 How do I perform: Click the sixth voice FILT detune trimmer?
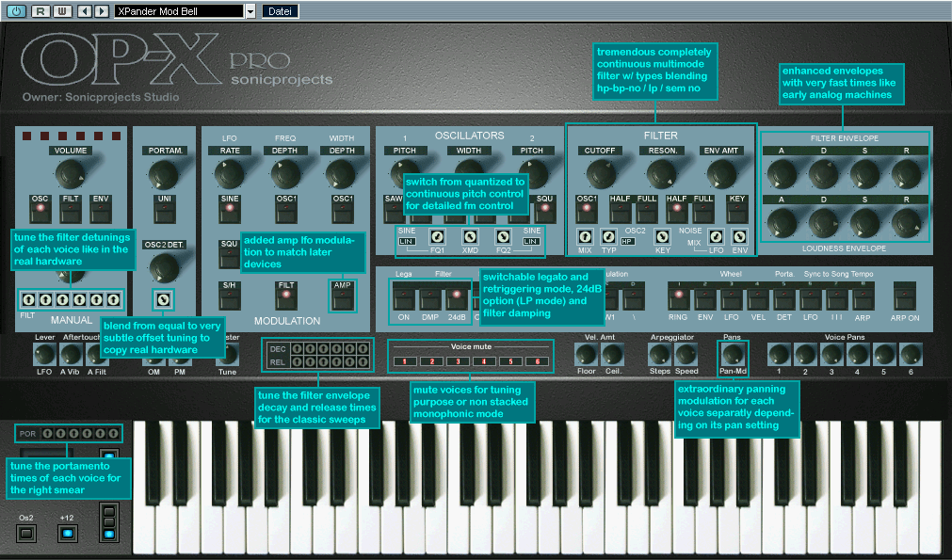click(113, 299)
